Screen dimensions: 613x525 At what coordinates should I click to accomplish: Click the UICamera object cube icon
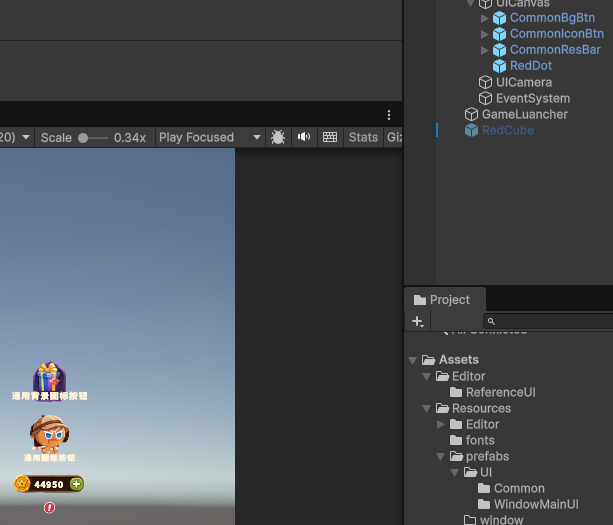tap(485, 82)
